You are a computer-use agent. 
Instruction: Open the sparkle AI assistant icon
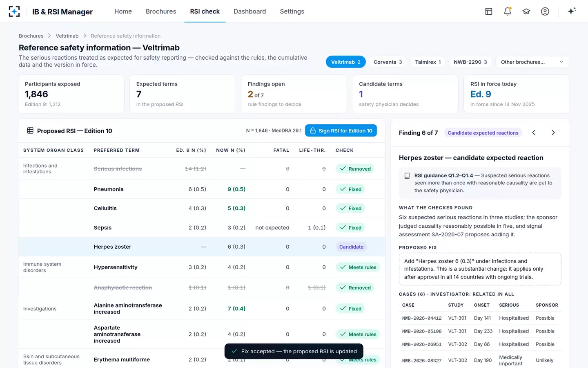click(x=572, y=11)
